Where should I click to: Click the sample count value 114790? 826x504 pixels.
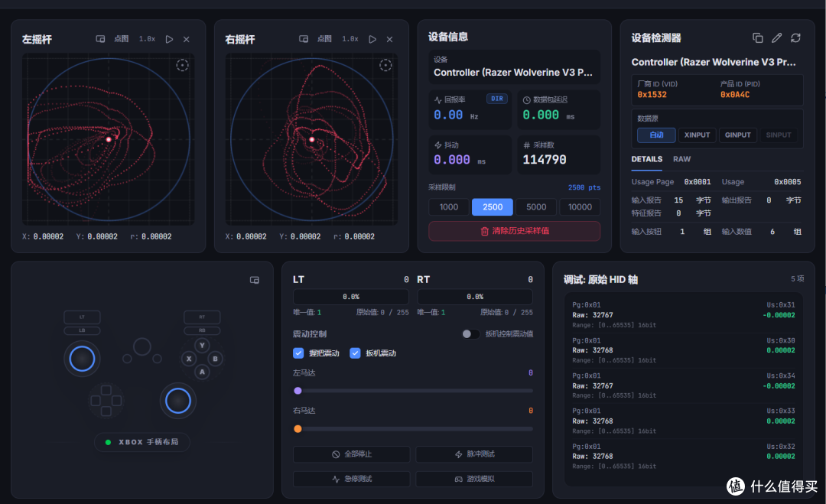click(545, 160)
